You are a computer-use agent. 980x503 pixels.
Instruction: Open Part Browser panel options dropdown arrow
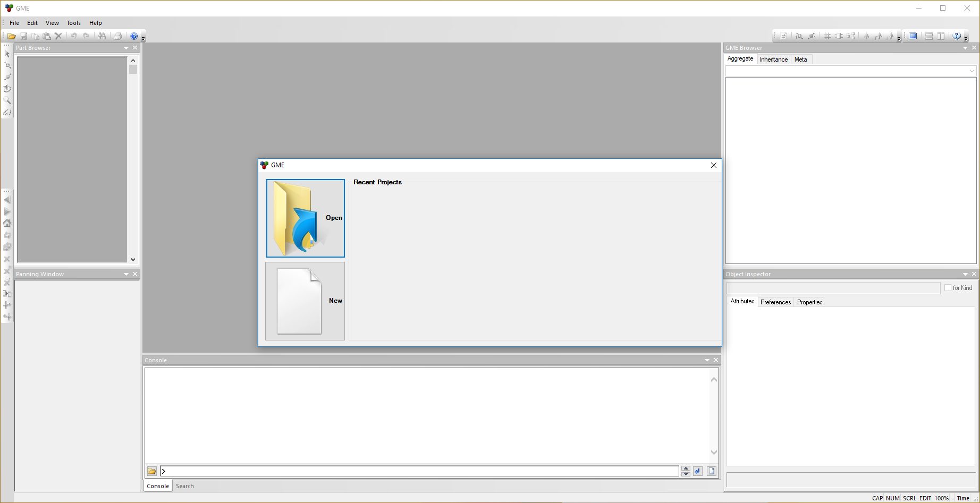click(126, 48)
